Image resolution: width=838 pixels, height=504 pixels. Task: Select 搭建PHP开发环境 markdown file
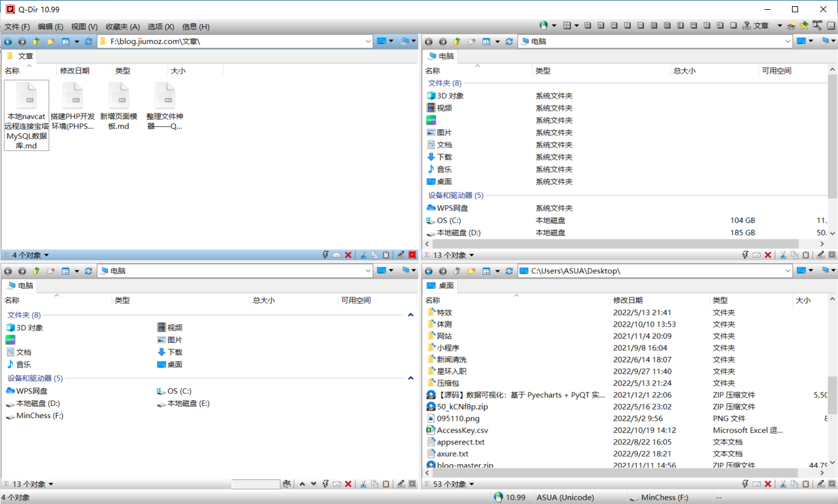[x=72, y=106]
